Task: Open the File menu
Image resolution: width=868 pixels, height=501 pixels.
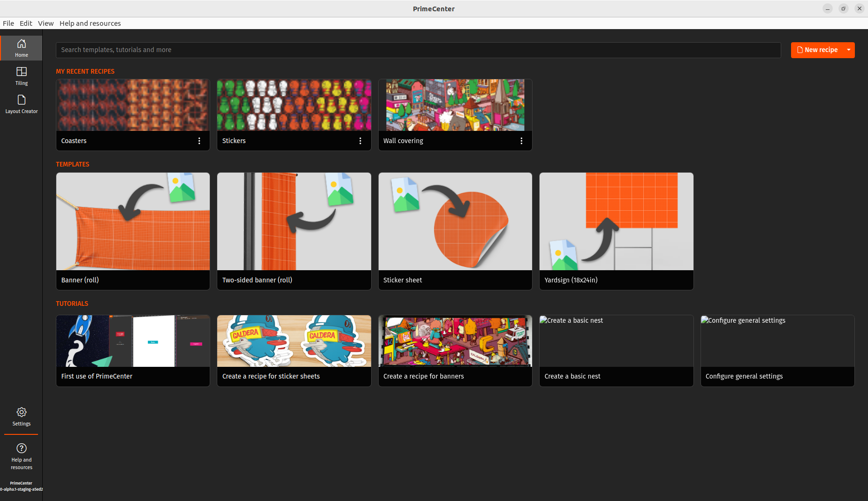Action: (x=8, y=23)
